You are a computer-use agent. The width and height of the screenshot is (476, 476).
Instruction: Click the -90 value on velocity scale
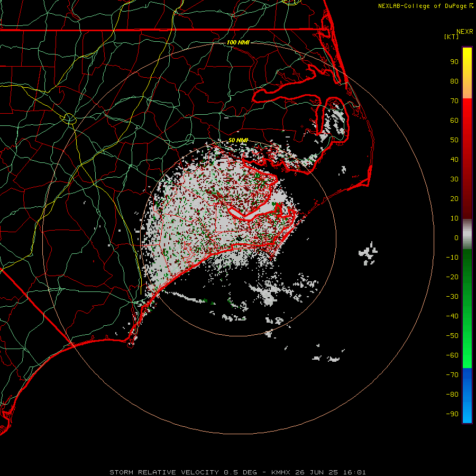coord(452,414)
